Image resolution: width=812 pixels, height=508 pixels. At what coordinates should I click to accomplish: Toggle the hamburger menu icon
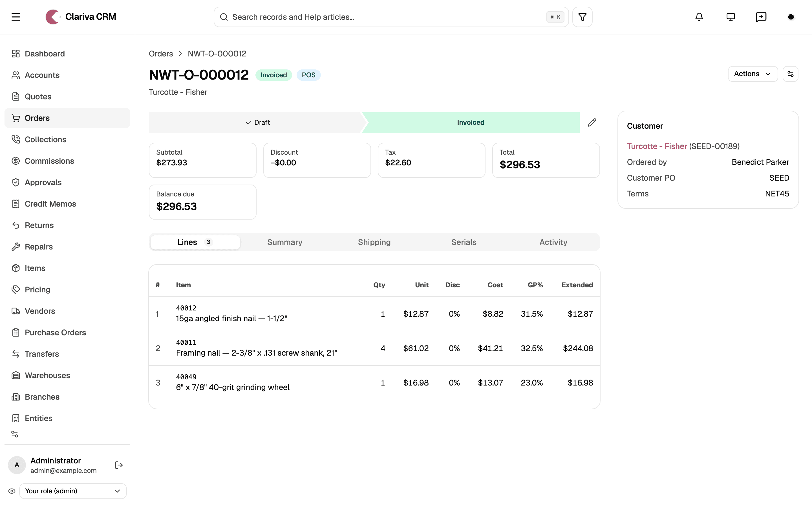point(16,17)
